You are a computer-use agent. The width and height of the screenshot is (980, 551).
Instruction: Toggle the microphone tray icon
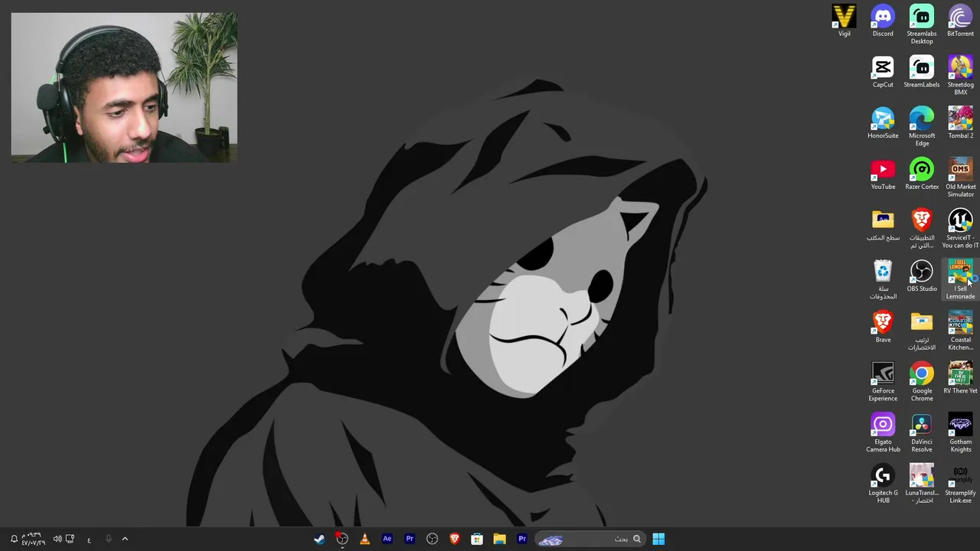click(108, 539)
